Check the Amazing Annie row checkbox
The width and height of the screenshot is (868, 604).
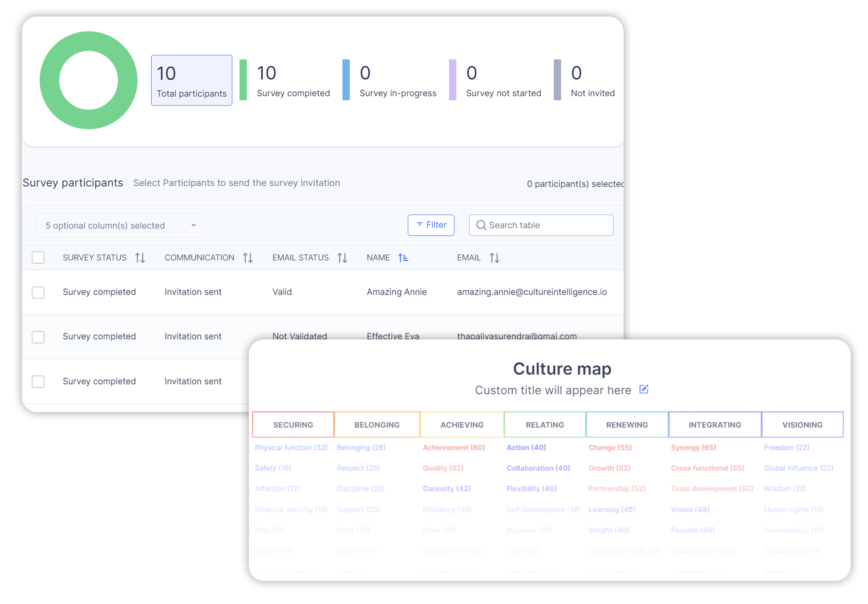38,292
